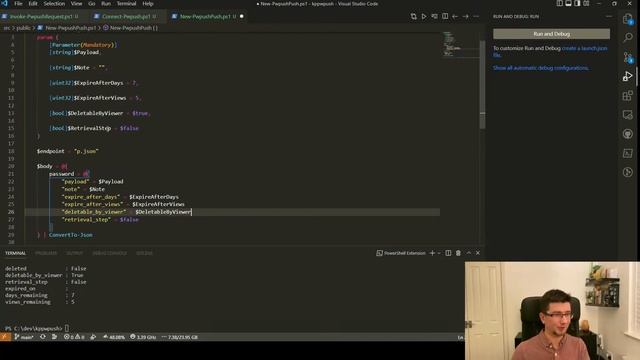Open the Go menu
The image size is (640, 360).
(x=91, y=4)
